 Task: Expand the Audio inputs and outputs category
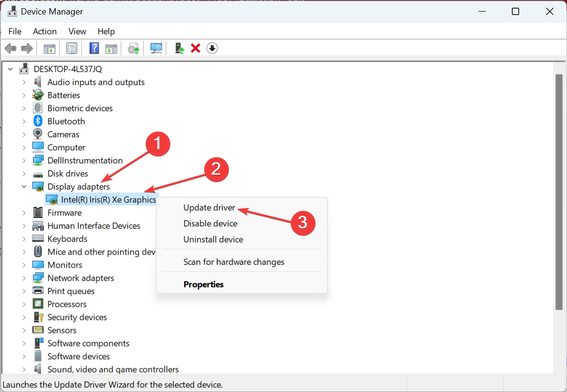[24, 82]
